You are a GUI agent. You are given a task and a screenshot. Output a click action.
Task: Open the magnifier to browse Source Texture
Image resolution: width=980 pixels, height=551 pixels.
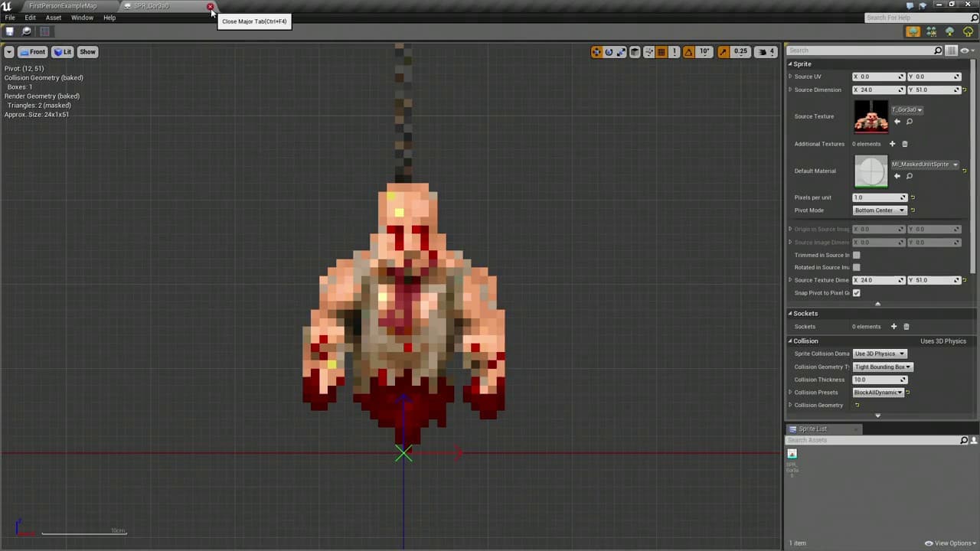[910, 122]
